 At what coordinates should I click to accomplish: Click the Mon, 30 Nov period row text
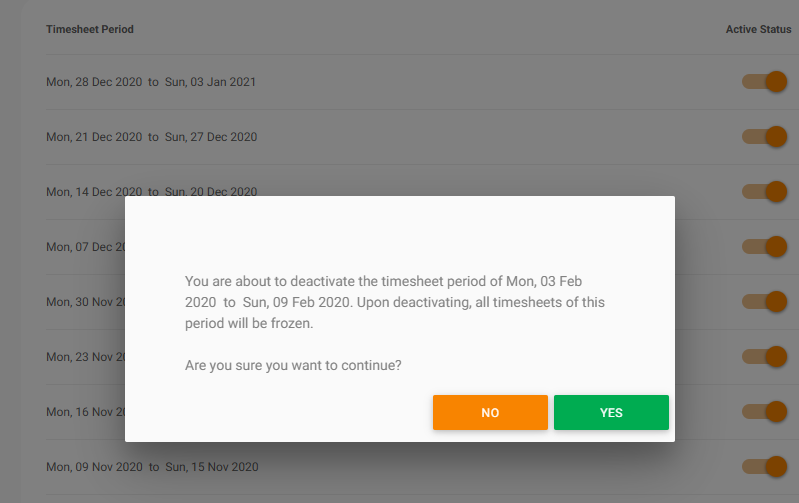pos(85,302)
